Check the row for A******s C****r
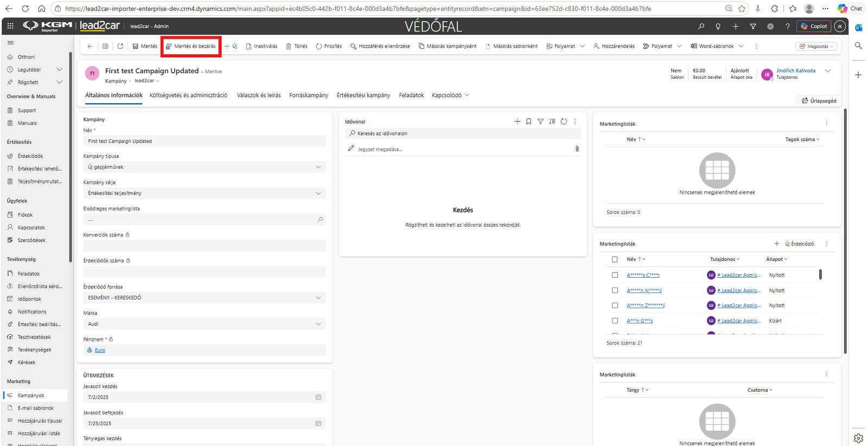The width and height of the screenshot is (868, 446). (615, 275)
